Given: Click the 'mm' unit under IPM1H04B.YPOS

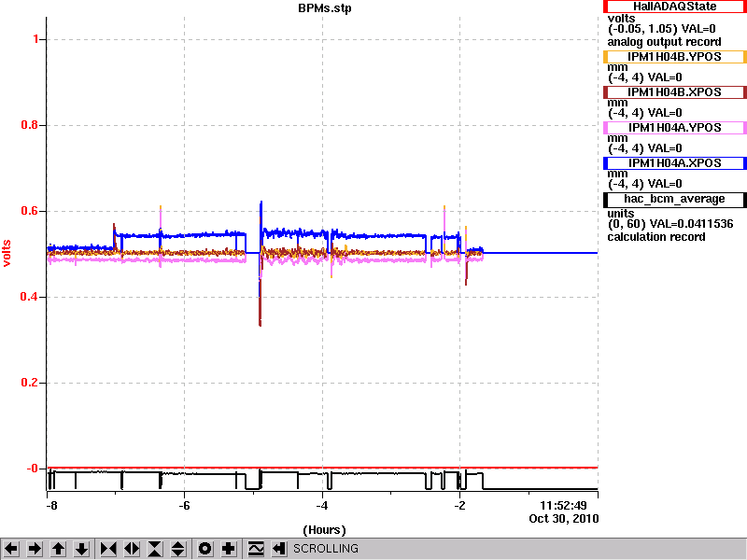Looking at the screenshot, I should coord(617,67).
